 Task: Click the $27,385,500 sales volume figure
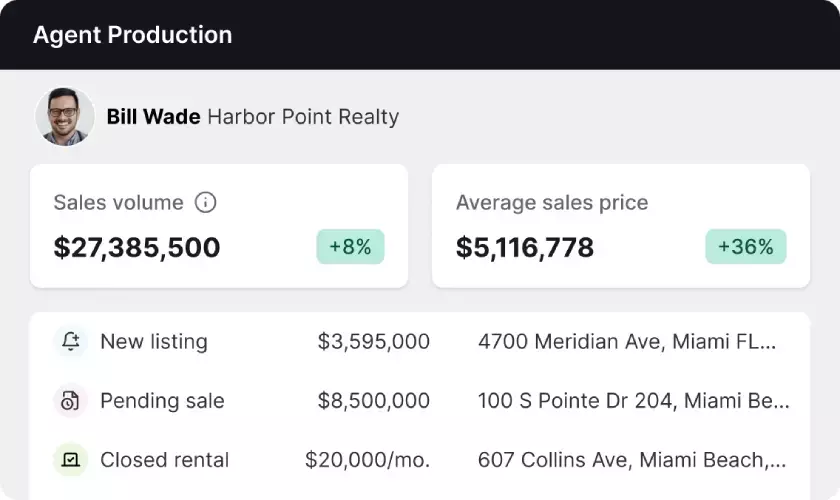137,248
